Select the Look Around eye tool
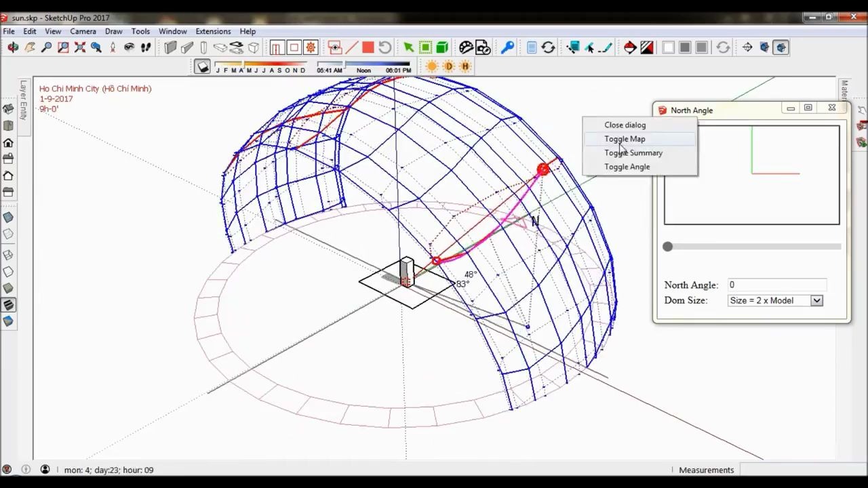This screenshot has width=868, height=488. (x=129, y=47)
